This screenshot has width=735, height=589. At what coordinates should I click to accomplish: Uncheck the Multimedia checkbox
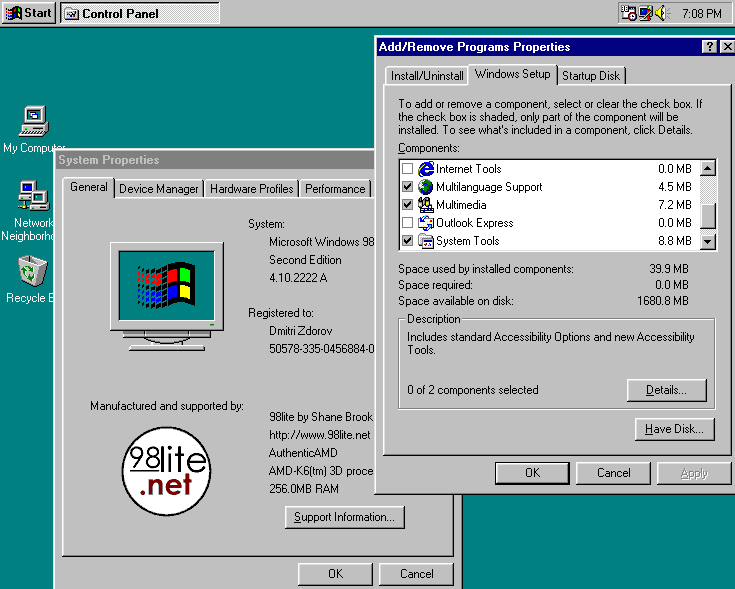[407, 205]
